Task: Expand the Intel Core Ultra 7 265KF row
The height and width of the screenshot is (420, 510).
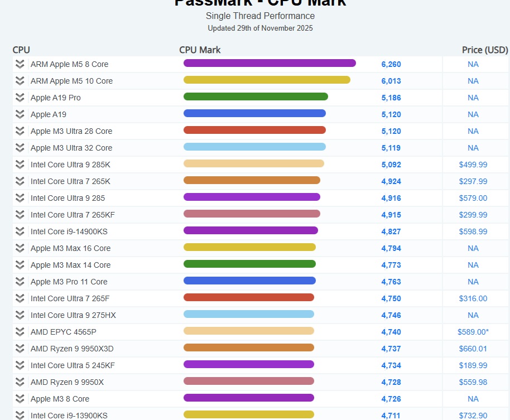Action: click(20, 215)
